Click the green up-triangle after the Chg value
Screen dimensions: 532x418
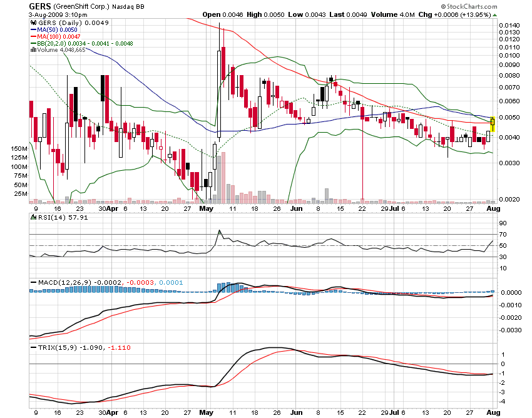coord(495,15)
